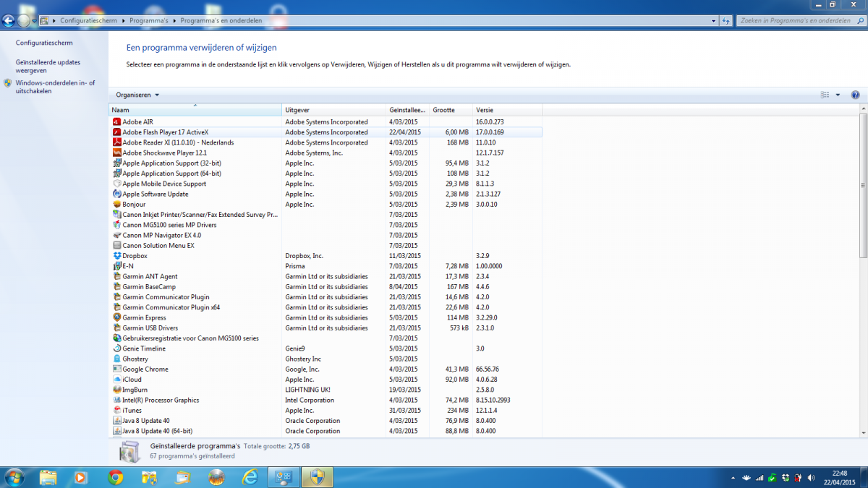Click the Adobe AIR program icon
This screenshot has height=488, width=868.
pos(116,122)
